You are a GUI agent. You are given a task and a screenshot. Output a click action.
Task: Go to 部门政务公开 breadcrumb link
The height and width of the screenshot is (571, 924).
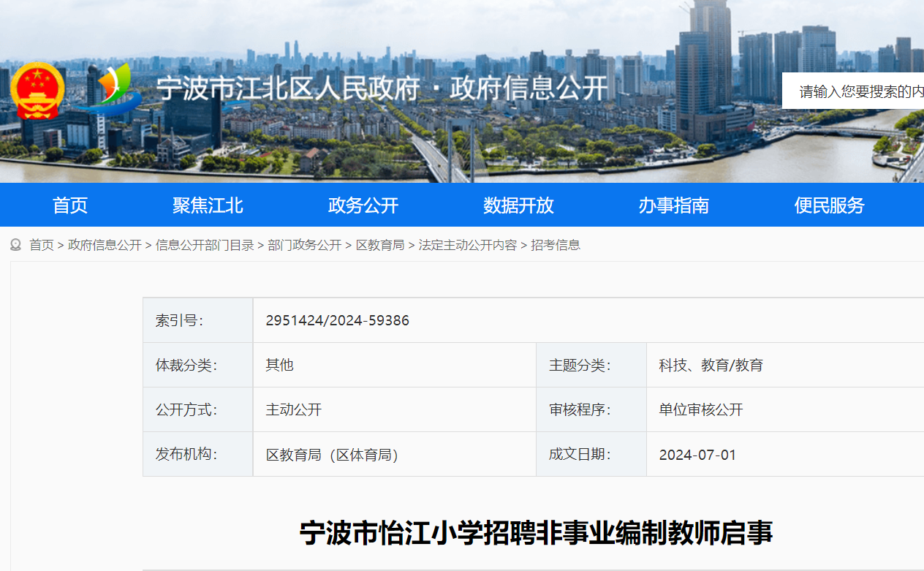[x=305, y=245]
